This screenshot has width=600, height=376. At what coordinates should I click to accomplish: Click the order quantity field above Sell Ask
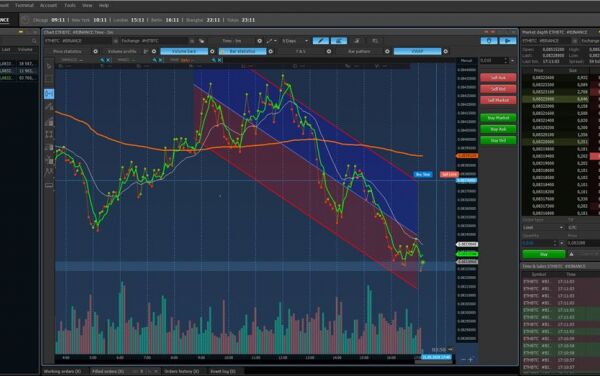click(491, 60)
